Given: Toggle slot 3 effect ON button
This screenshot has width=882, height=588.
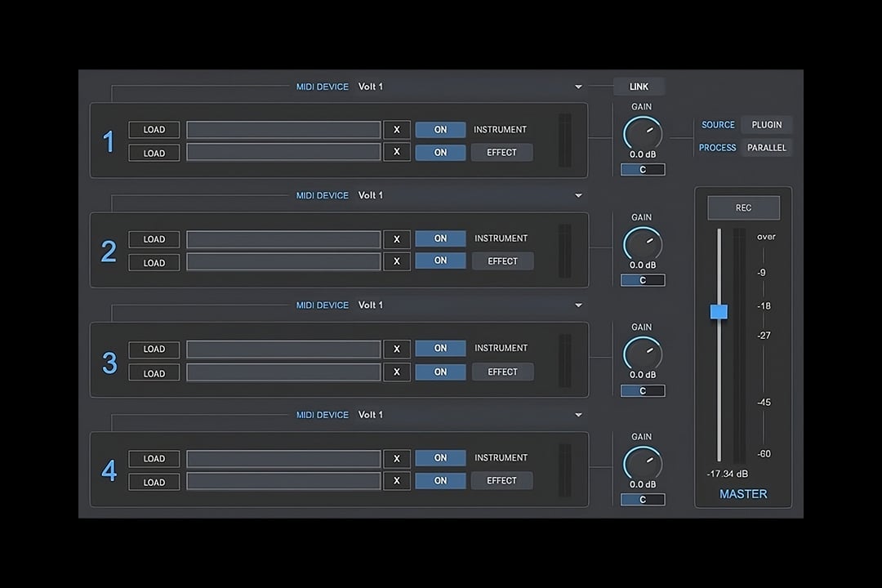Looking at the screenshot, I should (x=440, y=372).
